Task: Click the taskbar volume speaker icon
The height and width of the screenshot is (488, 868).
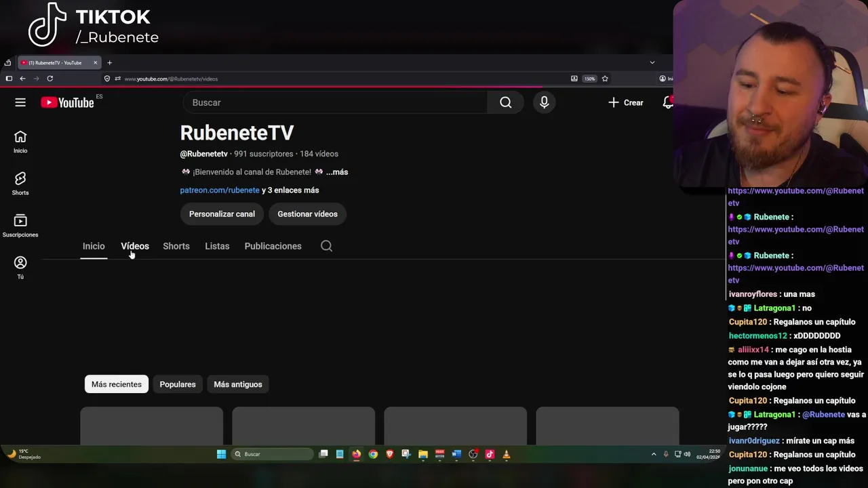Action: pos(687,454)
